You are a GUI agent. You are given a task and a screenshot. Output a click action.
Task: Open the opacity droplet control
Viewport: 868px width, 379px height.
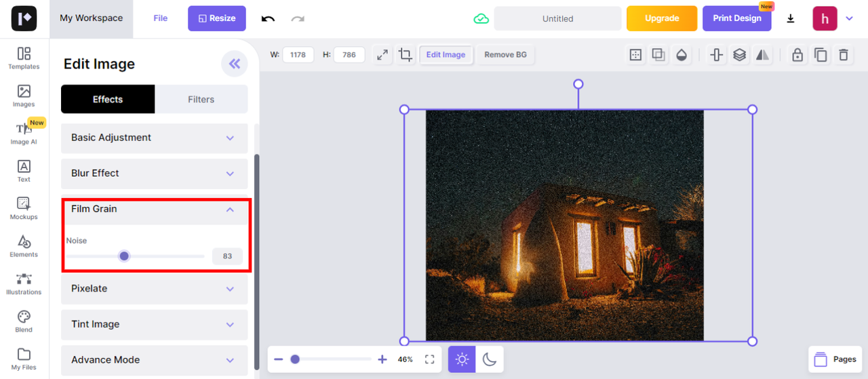pyautogui.click(x=682, y=55)
